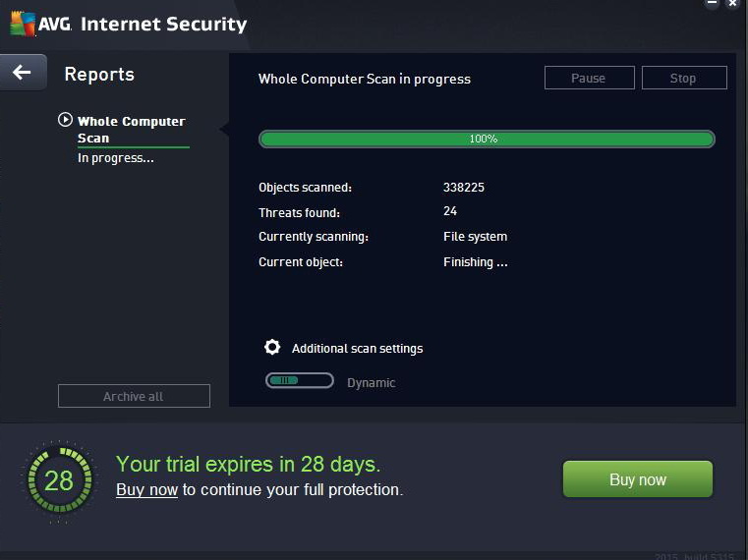This screenshot has width=748, height=560.
Task: Click the Objects scanned value 338225
Action: (464, 187)
